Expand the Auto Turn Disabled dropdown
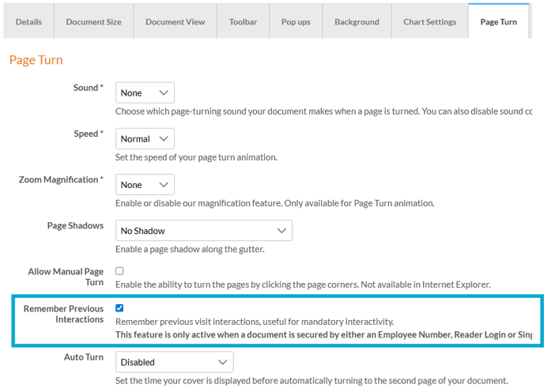Image resolution: width=544 pixels, height=392 pixels. pyautogui.click(x=174, y=362)
